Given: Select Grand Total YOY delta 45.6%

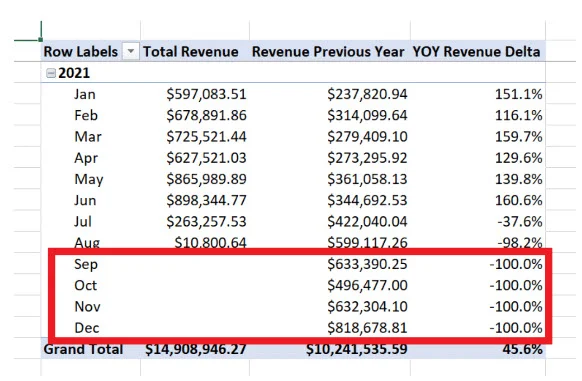Looking at the screenshot, I should 523,349.
